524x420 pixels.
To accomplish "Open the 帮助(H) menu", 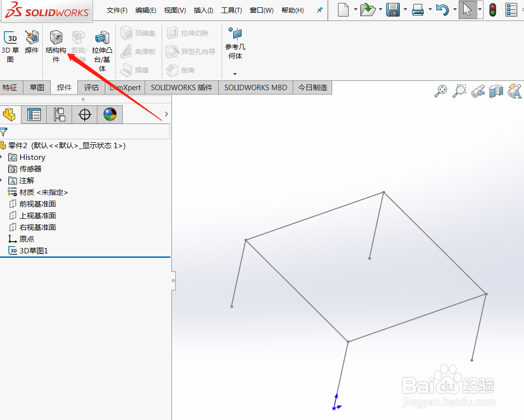I will (x=293, y=10).
